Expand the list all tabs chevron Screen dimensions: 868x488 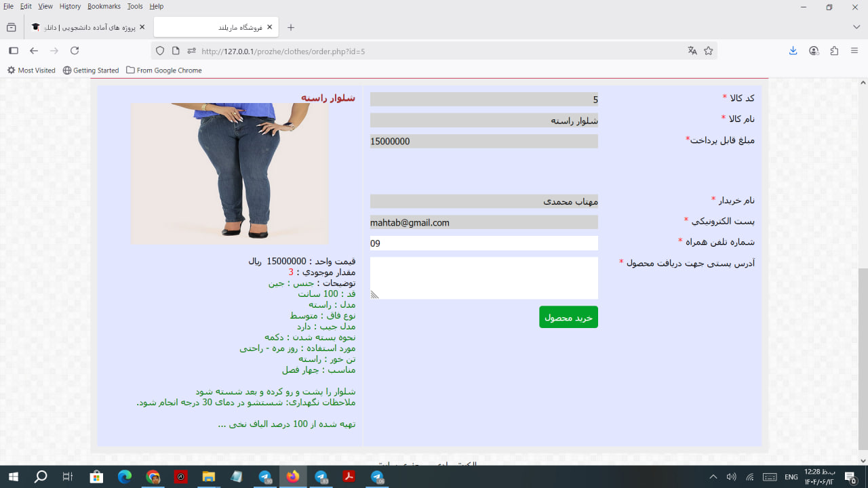pos(856,27)
